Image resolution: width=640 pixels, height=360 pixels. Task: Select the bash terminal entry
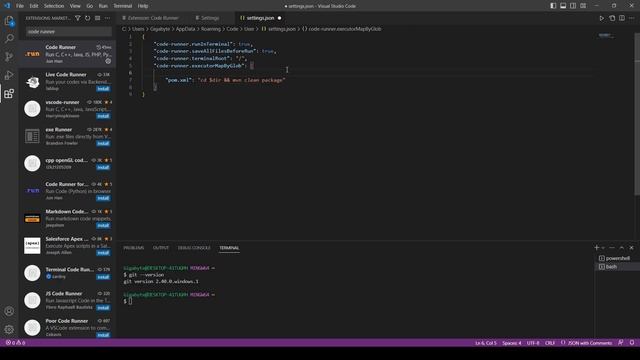click(617, 267)
